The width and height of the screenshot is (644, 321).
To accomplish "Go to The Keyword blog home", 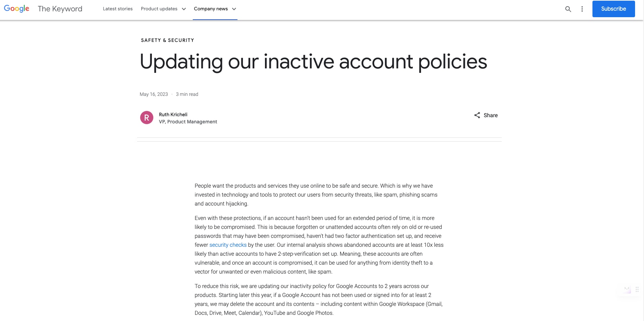I will tap(60, 9).
